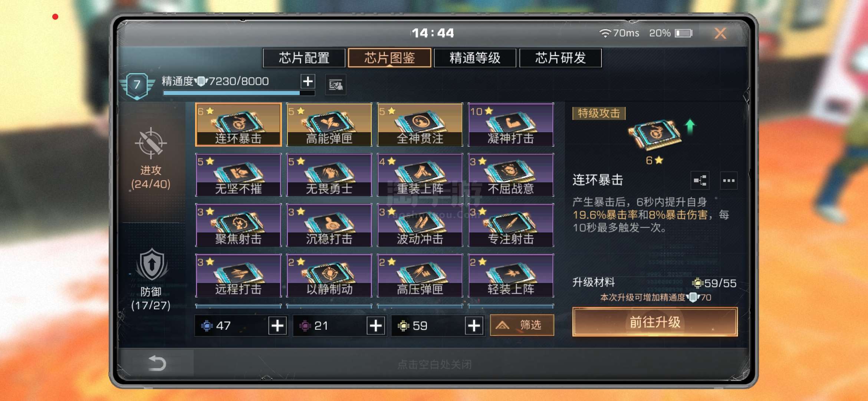Viewport: 868px width, 401px height.
Task: Select the 进攻 attack category icon
Action: 151,143
